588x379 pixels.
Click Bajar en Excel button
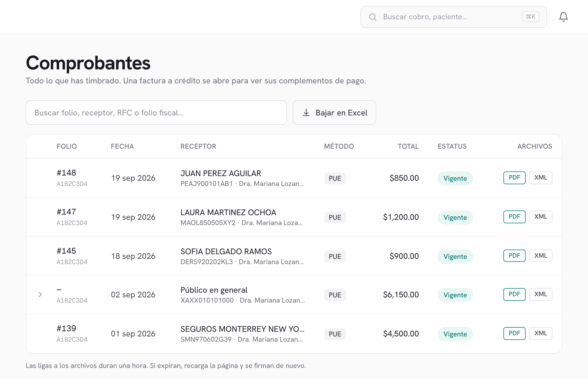tap(334, 113)
